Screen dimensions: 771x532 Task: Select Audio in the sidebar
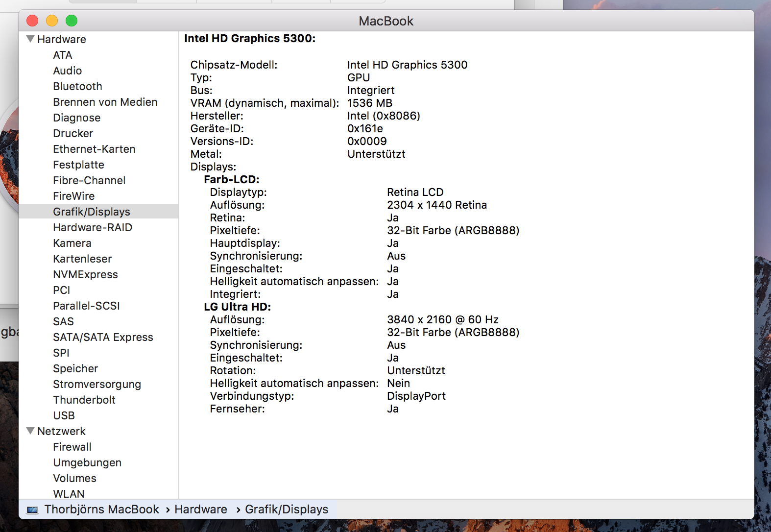click(x=68, y=71)
